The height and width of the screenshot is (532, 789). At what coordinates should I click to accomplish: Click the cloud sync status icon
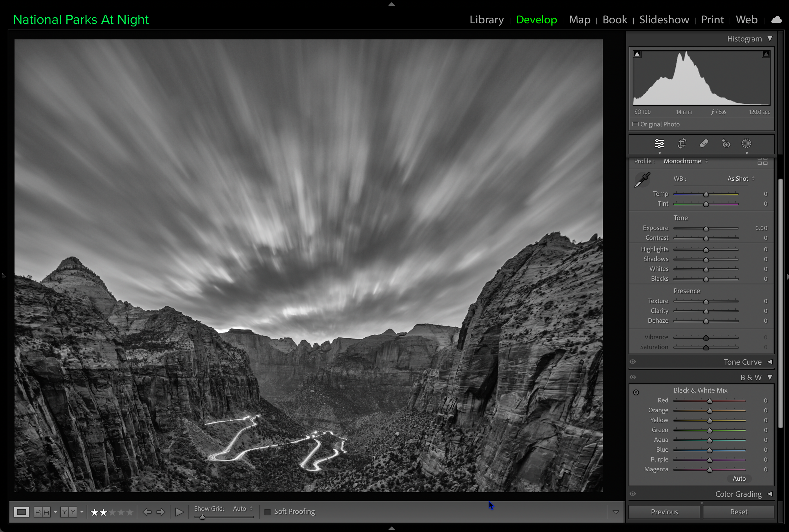pos(776,20)
